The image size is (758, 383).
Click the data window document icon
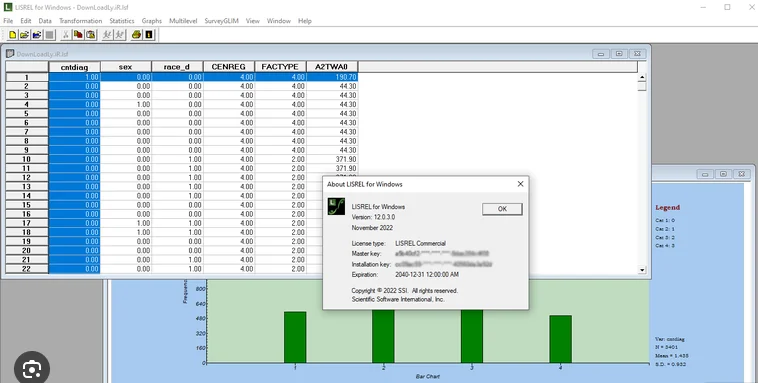pyautogui.click(x=10, y=53)
